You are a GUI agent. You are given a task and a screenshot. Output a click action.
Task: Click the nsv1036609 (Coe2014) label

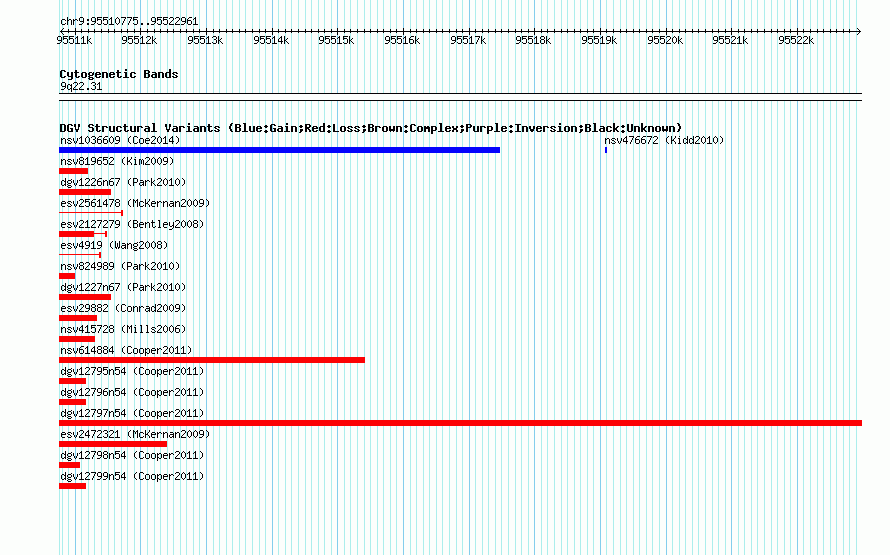click(120, 140)
